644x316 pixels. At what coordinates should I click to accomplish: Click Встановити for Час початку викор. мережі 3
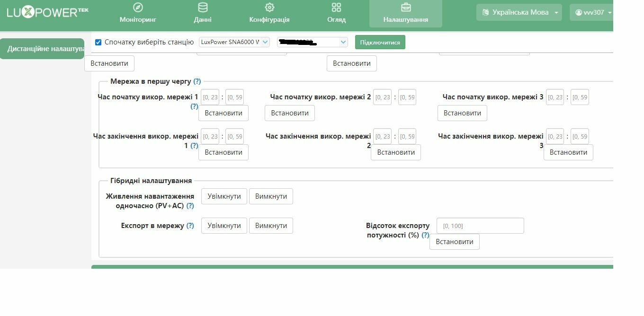click(462, 113)
